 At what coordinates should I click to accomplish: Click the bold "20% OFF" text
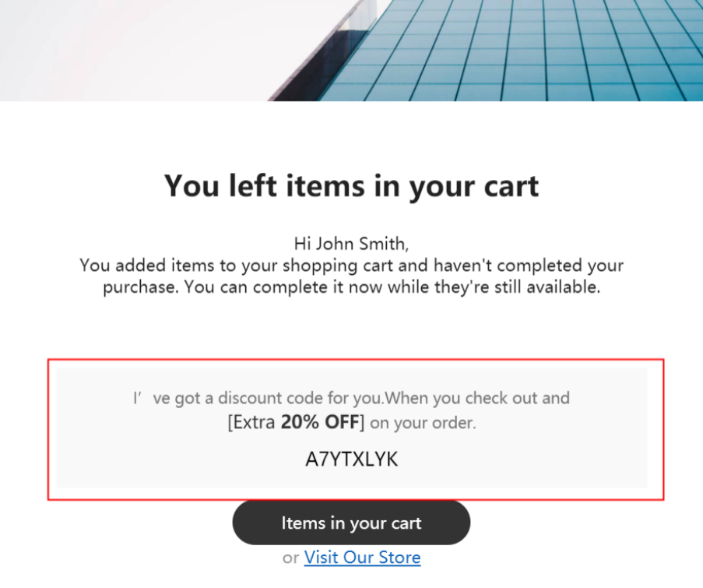coord(320,422)
